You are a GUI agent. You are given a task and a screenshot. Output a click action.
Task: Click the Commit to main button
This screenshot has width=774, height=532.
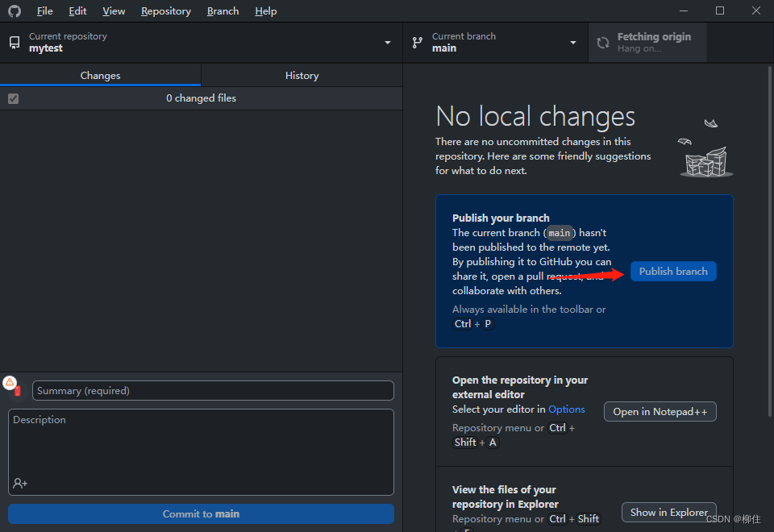tap(201, 513)
